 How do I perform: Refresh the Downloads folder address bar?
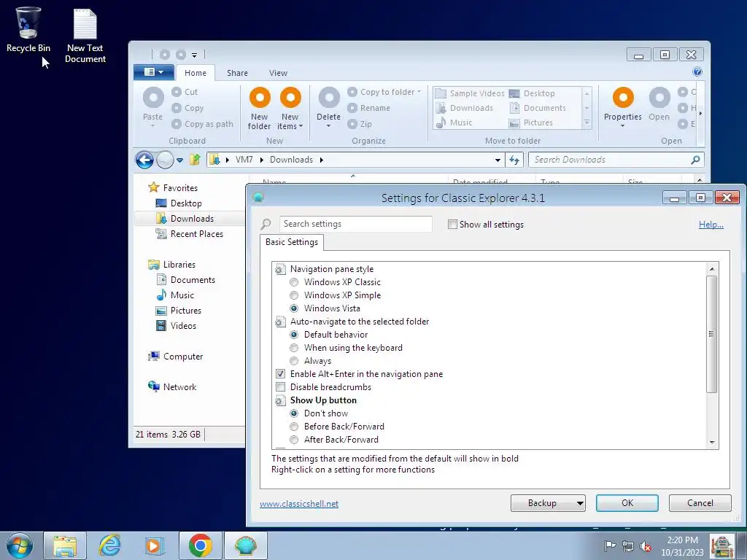514,160
